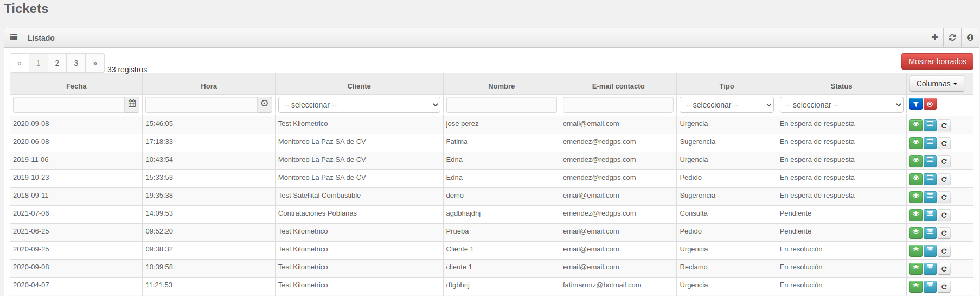Open the Columnas dropdown button
This screenshot has width=980, height=296.
tap(937, 84)
